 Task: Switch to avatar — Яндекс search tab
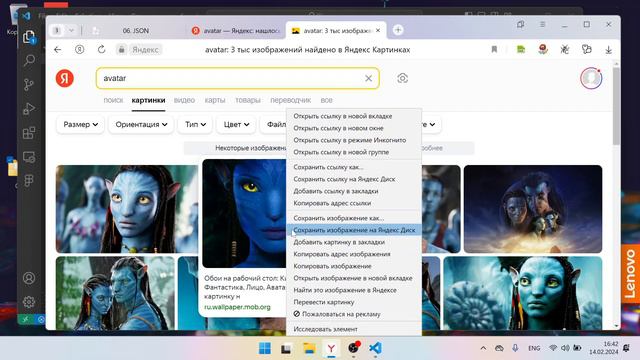[x=236, y=31]
